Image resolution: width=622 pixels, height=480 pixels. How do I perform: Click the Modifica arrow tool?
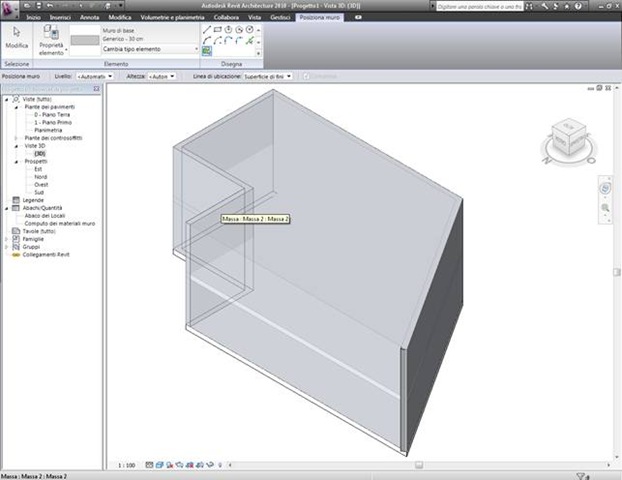[17, 38]
